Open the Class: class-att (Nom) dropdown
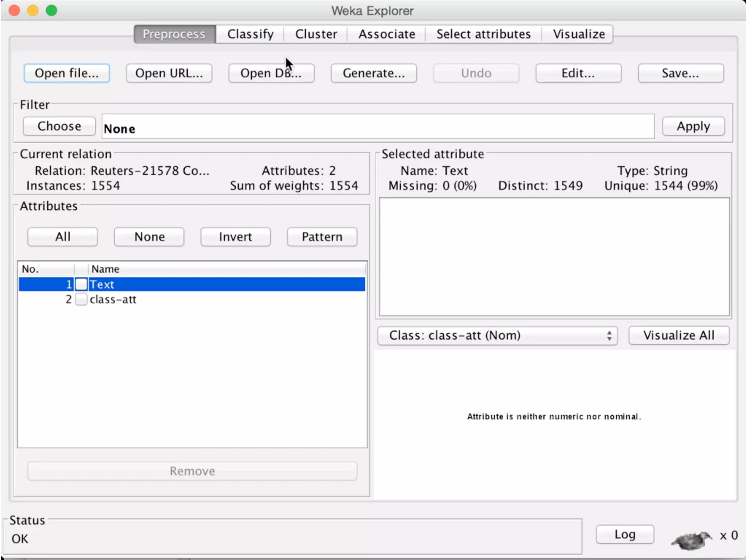747x560 pixels. 498,335
